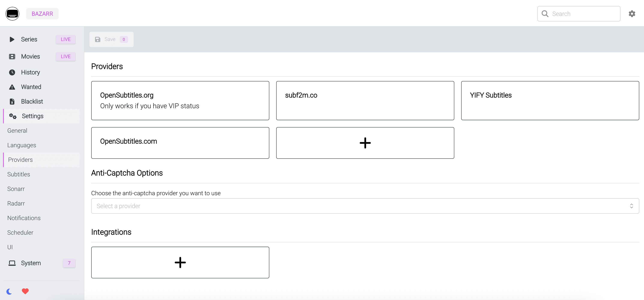This screenshot has height=300, width=644.
Task: Open Series from the sidebar
Action: tap(29, 39)
